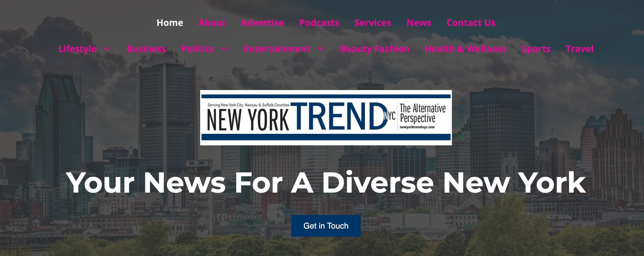Viewport: 644px width, 256px height.
Task: Expand the Politics dropdown chevron
Action: [x=224, y=49]
